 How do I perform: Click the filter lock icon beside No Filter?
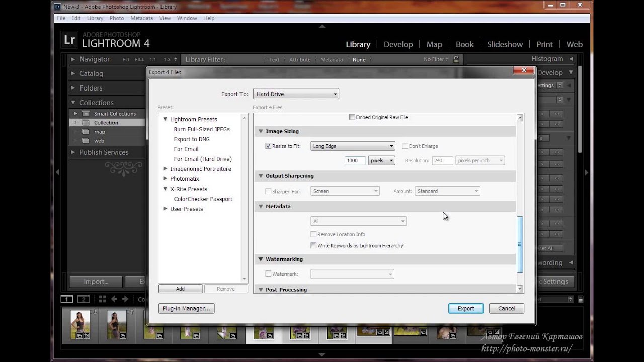pos(456,59)
